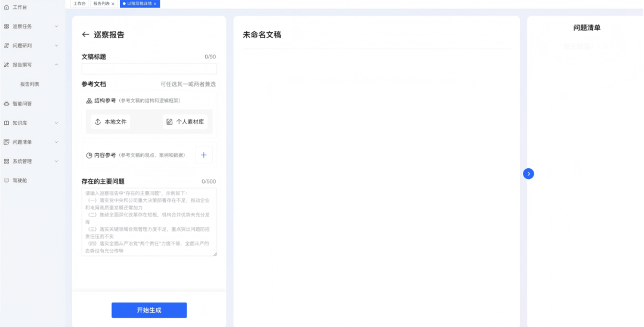Click the 未命名文稿 document title
This screenshot has height=327, width=644.
pyautogui.click(x=262, y=35)
